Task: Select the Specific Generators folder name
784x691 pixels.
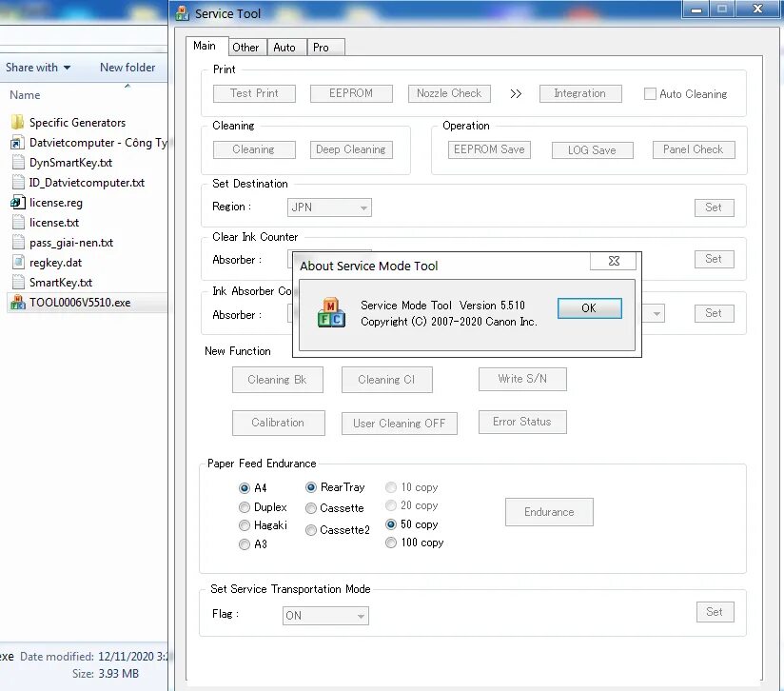Action: 77,123
